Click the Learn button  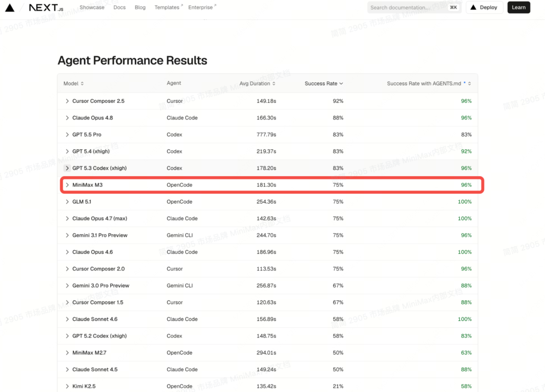519,7
